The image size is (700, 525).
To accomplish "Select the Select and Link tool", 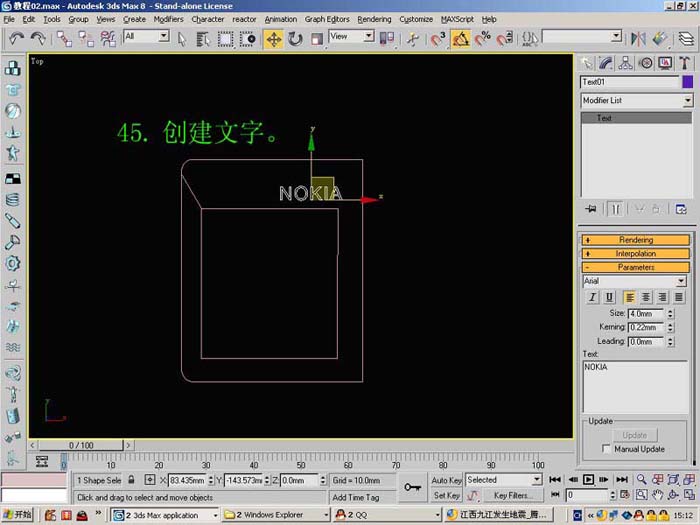I will click(64, 39).
